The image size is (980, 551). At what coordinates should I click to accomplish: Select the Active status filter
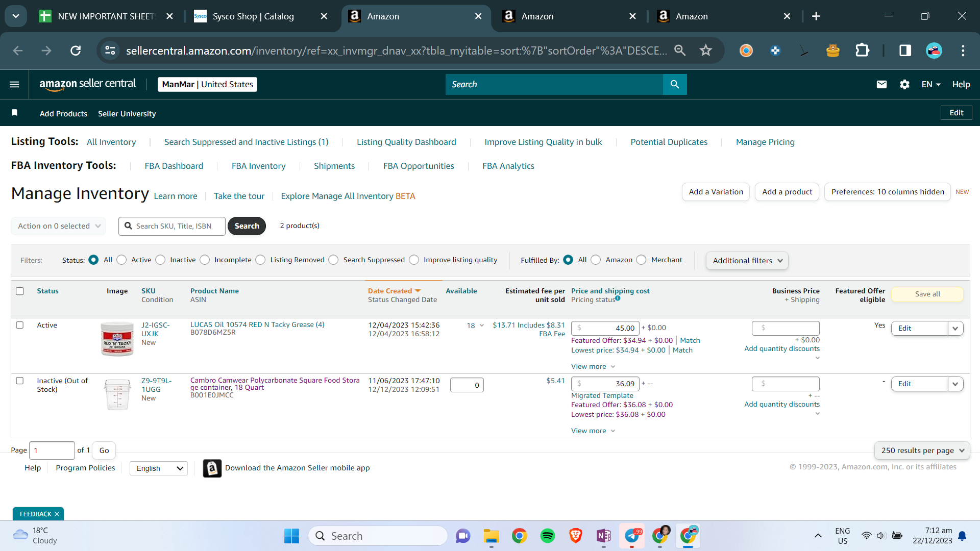121,260
